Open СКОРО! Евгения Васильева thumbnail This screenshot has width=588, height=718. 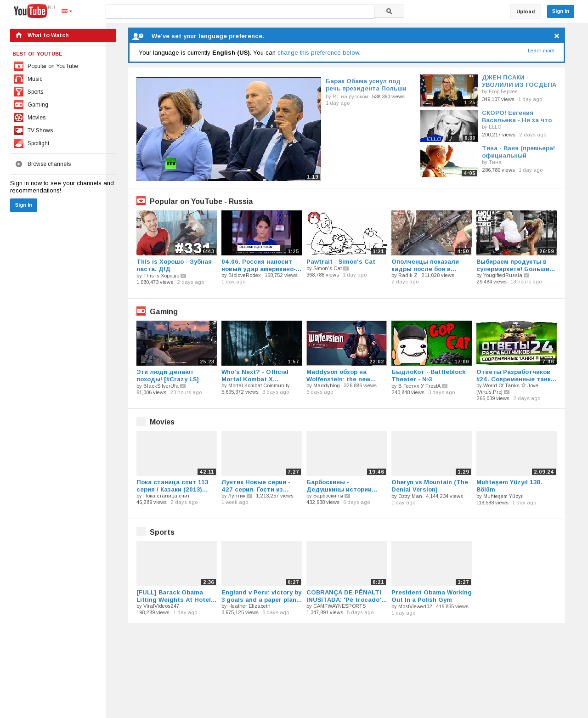(449, 126)
